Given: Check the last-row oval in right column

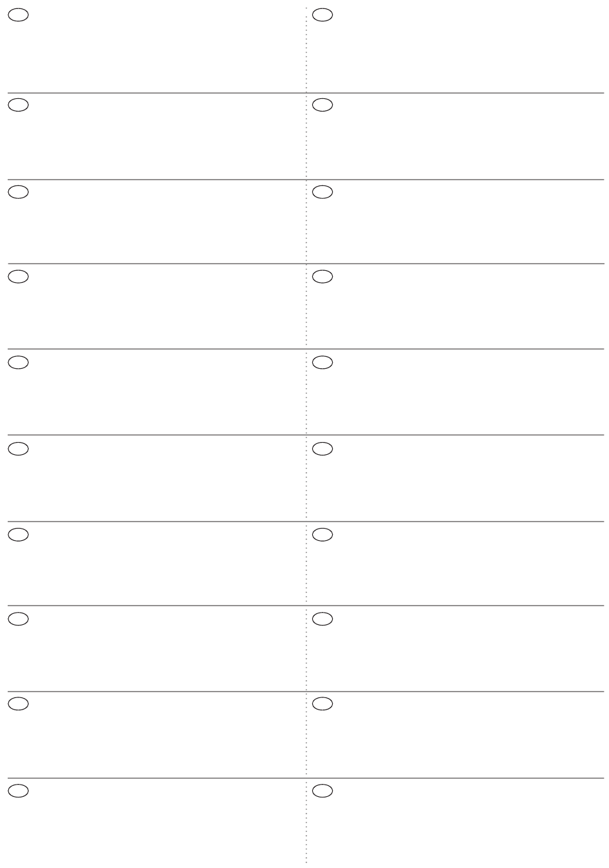Looking at the screenshot, I should (322, 791).
